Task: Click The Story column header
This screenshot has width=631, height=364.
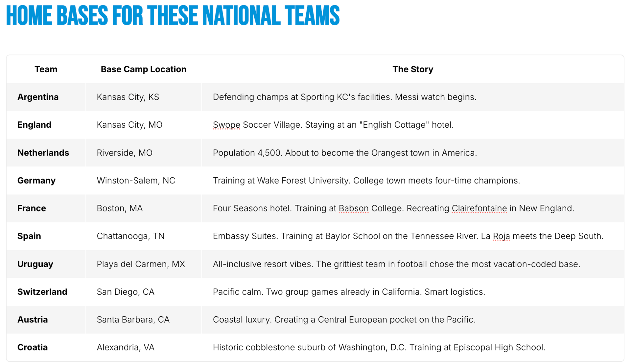Action: click(413, 69)
